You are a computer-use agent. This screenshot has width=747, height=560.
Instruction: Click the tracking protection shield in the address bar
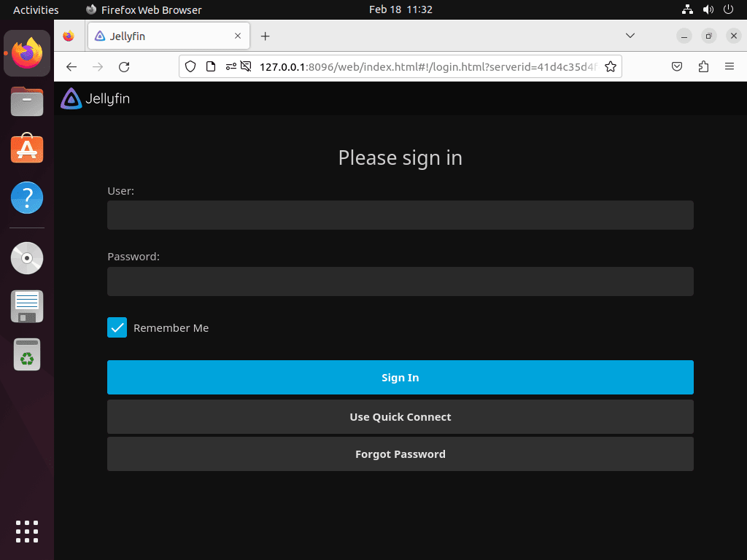pos(190,66)
